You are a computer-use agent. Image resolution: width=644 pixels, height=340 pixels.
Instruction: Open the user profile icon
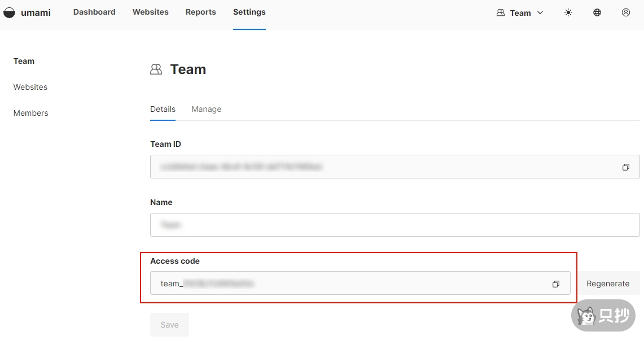click(x=626, y=12)
